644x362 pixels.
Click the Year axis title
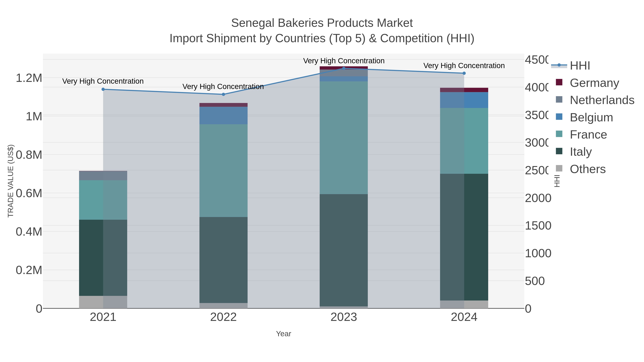click(x=284, y=334)
